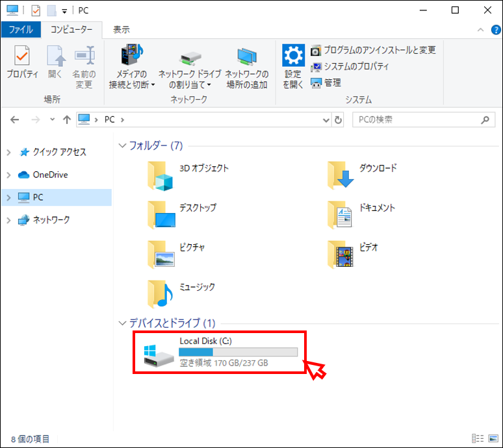Viewport: 503px width, 448px height.
Task: Switch to details view in status bar
Action: 478,438
